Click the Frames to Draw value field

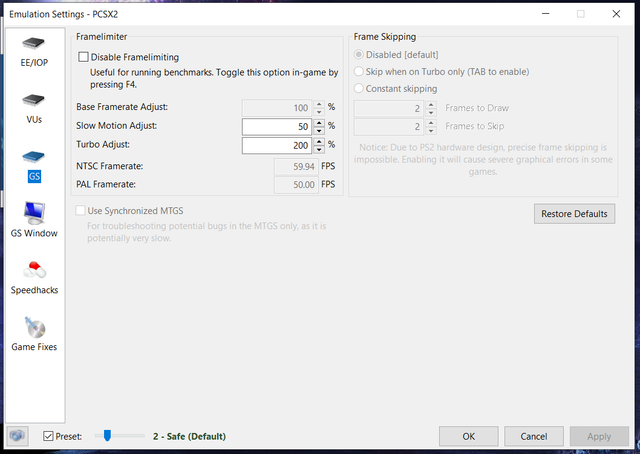tap(389, 108)
